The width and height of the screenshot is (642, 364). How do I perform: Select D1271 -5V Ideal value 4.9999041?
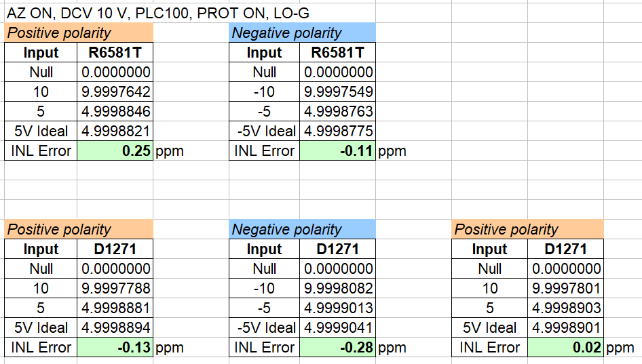tap(338, 327)
